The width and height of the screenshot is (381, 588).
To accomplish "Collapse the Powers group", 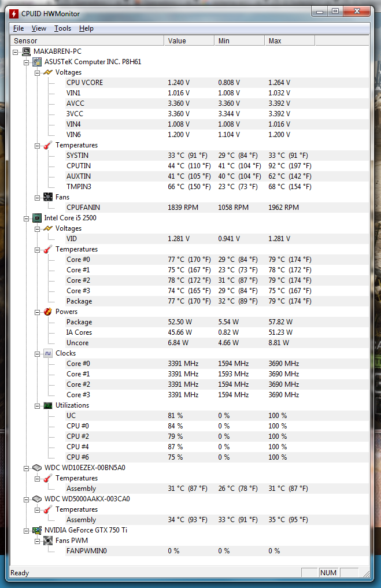I will pyautogui.click(x=37, y=312).
